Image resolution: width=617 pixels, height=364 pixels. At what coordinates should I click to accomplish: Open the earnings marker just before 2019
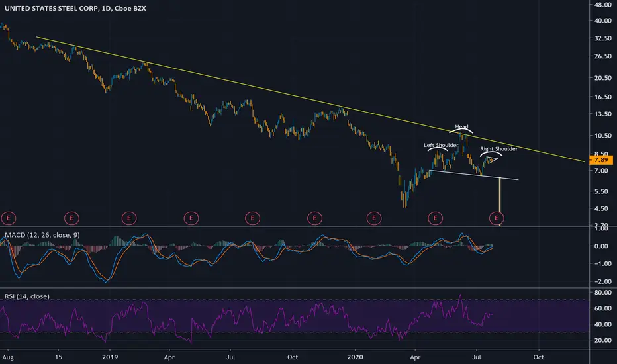[x=71, y=218]
